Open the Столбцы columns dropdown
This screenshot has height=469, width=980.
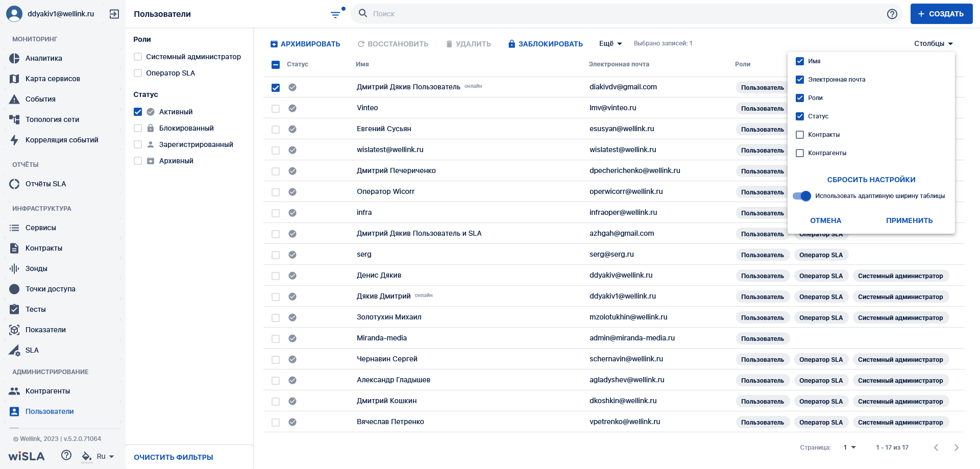[934, 43]
